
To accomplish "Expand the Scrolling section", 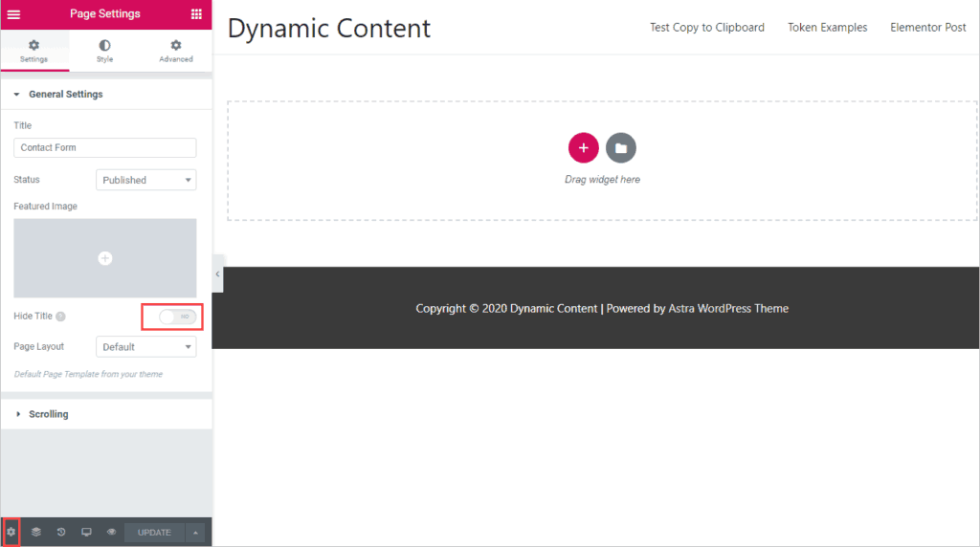I will tap(49, 414).
